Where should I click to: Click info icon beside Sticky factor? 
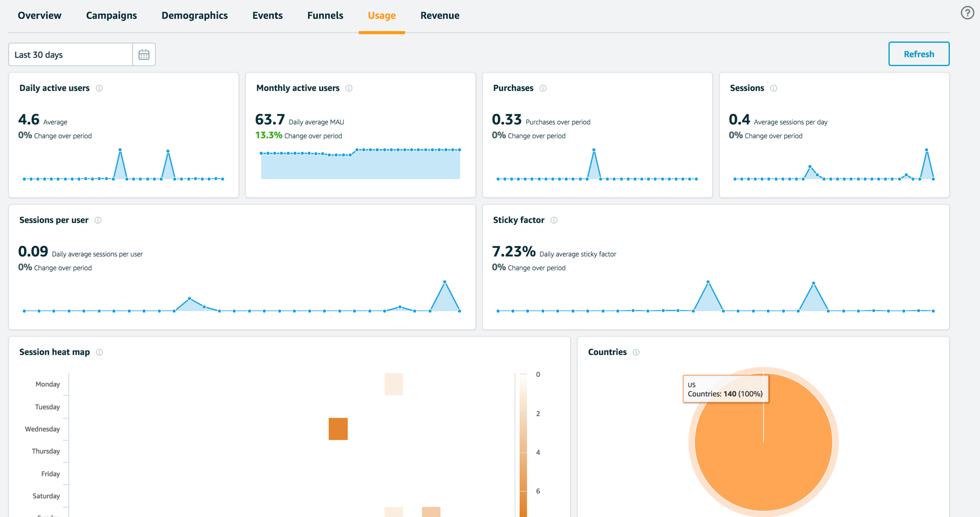[x=554, y=220]
